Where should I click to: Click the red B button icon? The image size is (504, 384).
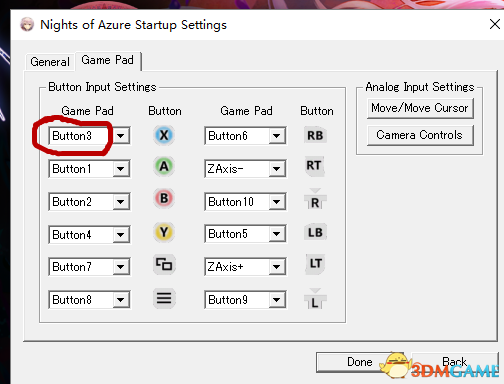coord(164,198)
